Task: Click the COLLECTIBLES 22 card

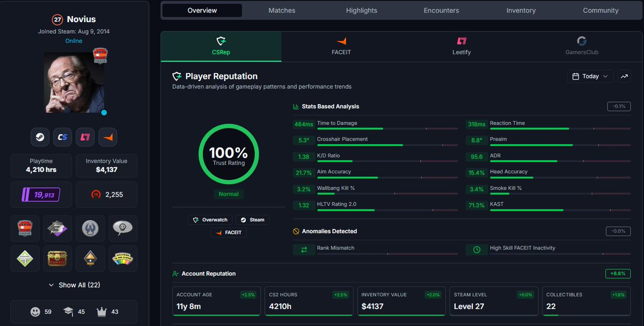Action: pyautogui.click(x=586, y=301)
